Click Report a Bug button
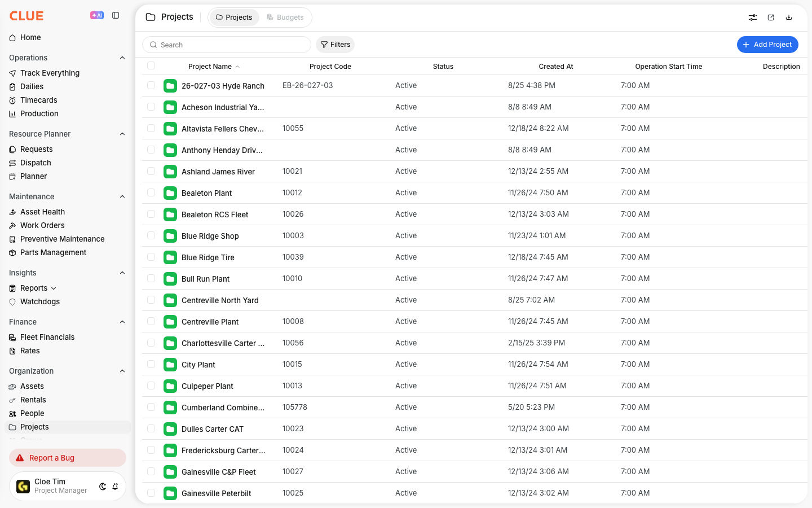812x508 pixels. pos(68,458)
